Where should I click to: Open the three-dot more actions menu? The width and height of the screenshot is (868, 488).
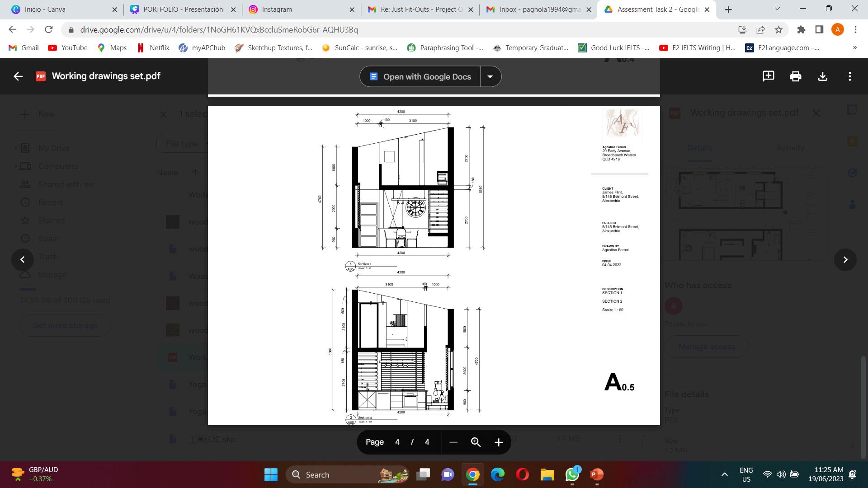849,76
